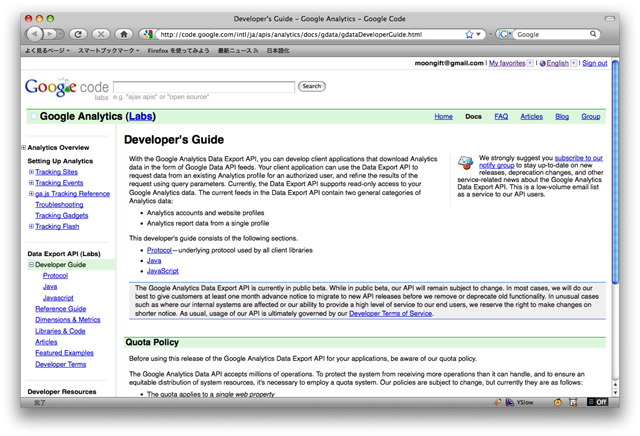
Task: Open the back/forward history dropdown arrow
Action: (x=60, y=34)
